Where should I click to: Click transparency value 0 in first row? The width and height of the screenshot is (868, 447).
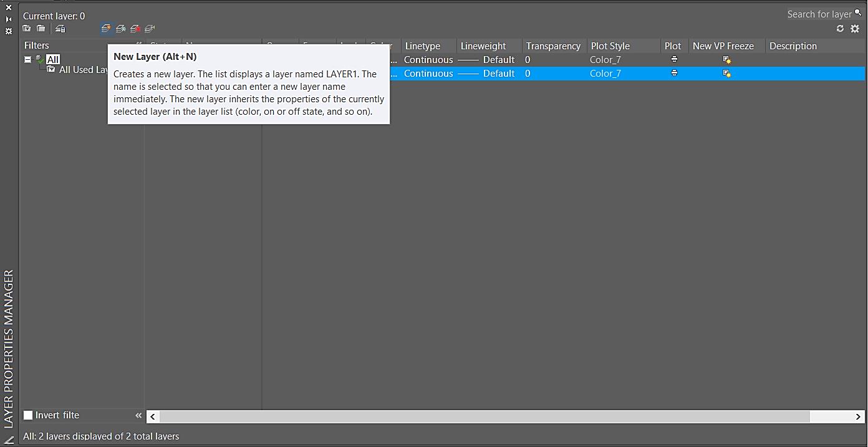coord(528,60)
